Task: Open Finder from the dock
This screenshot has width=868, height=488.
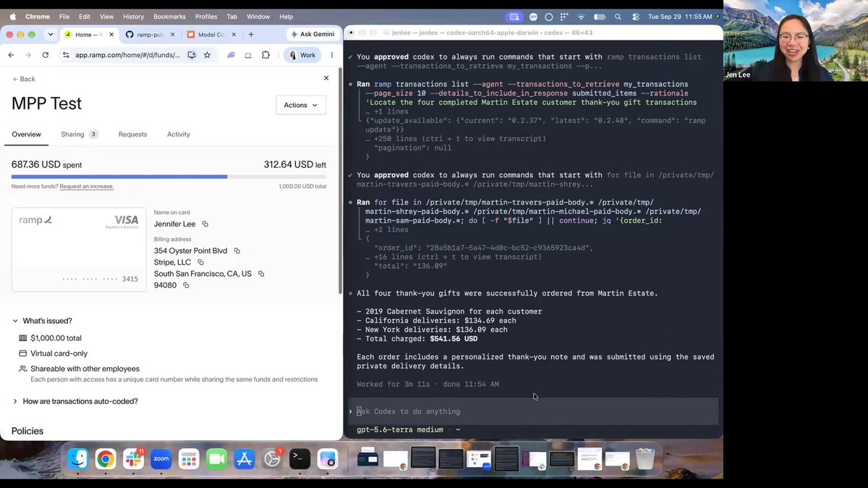Action: coord(78,459)
